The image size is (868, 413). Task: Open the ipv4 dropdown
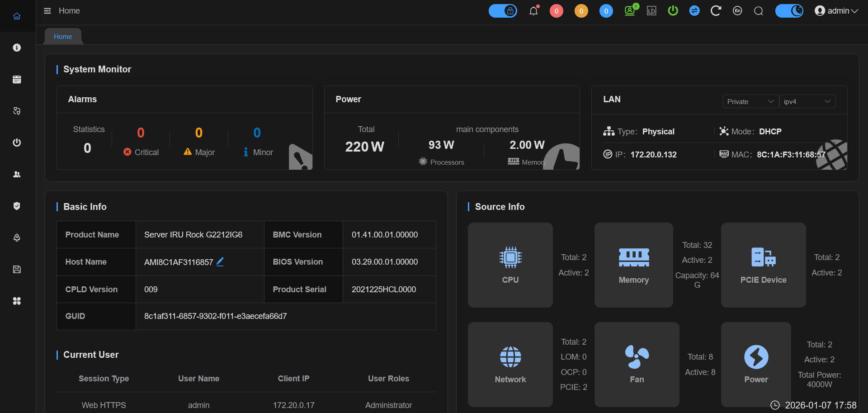807,102
